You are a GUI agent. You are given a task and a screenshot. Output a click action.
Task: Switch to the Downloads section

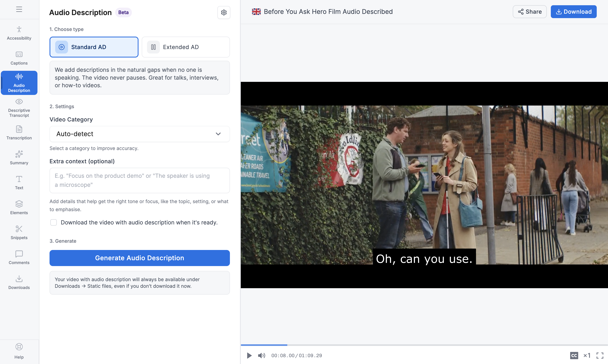click(x=19, y=282)
